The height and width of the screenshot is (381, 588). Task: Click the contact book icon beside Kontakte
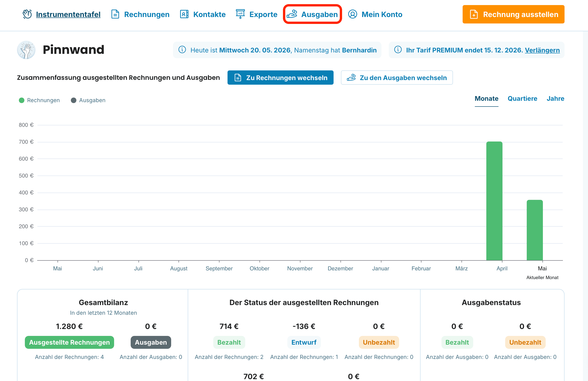184,14
